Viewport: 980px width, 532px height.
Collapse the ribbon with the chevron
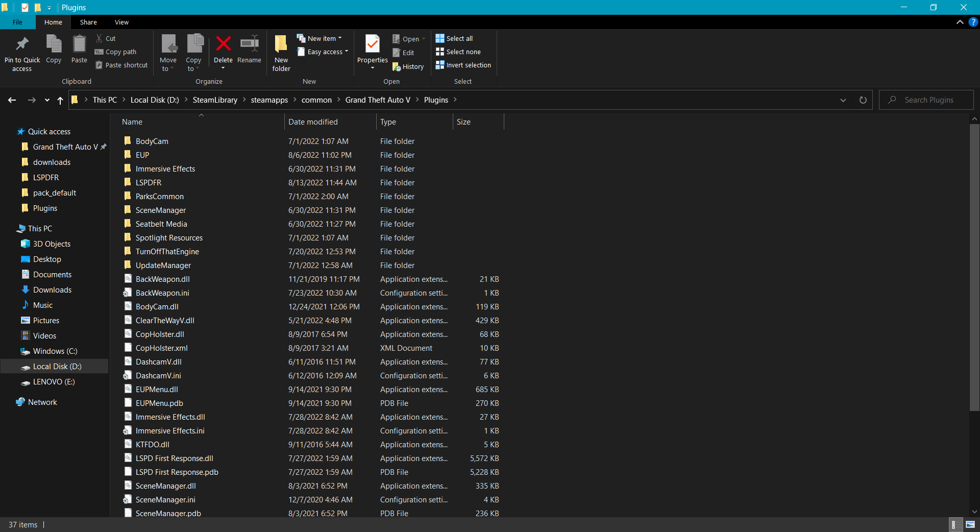click(x=960, y=22)
